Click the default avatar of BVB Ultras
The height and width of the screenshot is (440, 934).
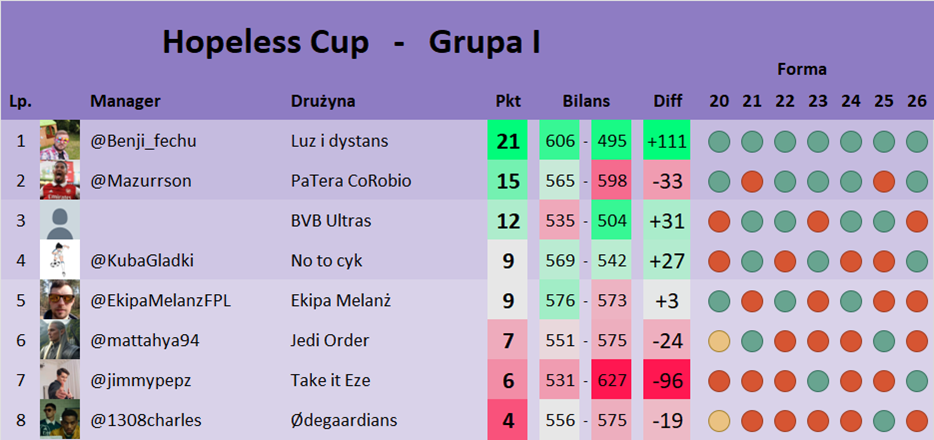click(59, 220)
